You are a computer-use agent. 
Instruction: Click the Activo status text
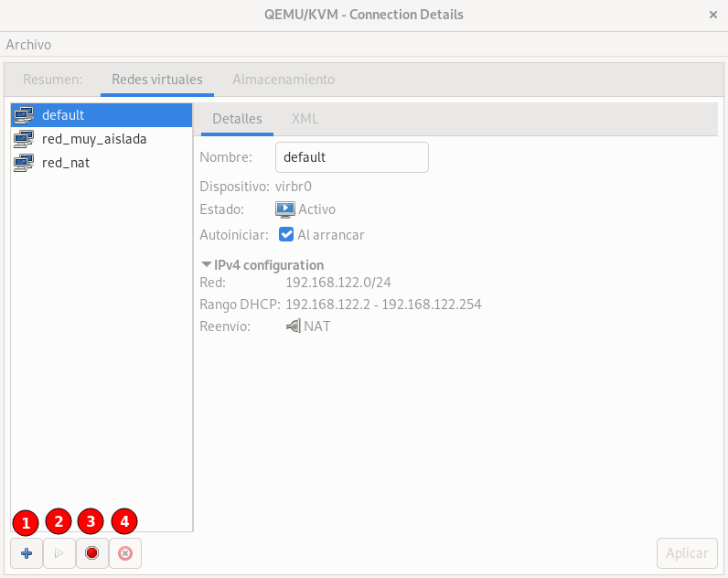(x=316, y=209)
